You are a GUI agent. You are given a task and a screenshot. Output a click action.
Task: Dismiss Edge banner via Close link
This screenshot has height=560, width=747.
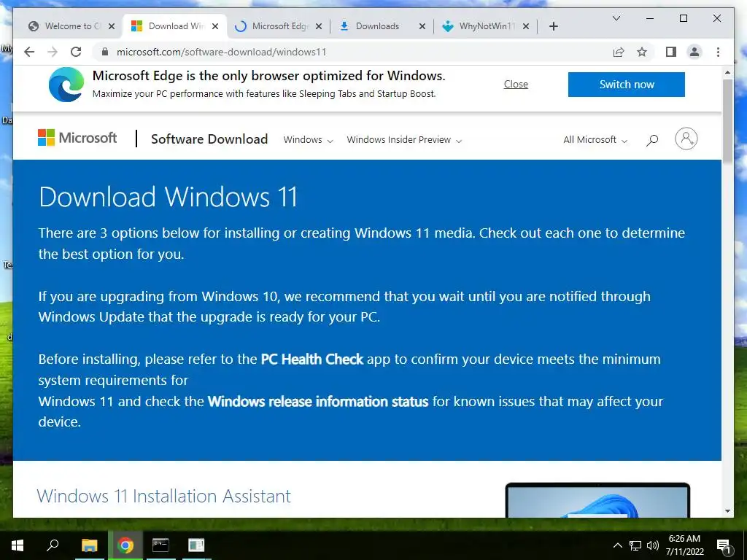click(516, 85)
